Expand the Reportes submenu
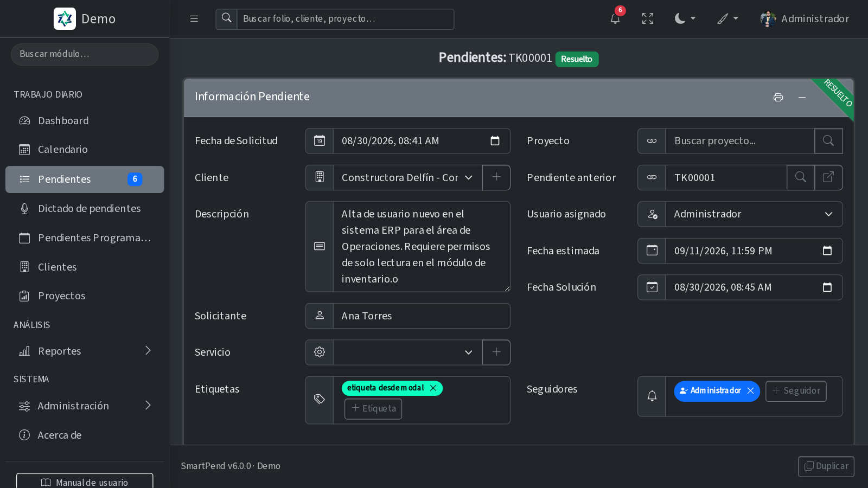This screenshot has width=868, height=488. coord(85,351)
